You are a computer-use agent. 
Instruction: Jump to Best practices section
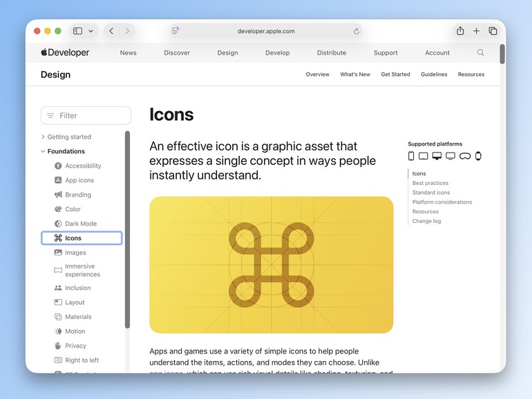point(430,183)
